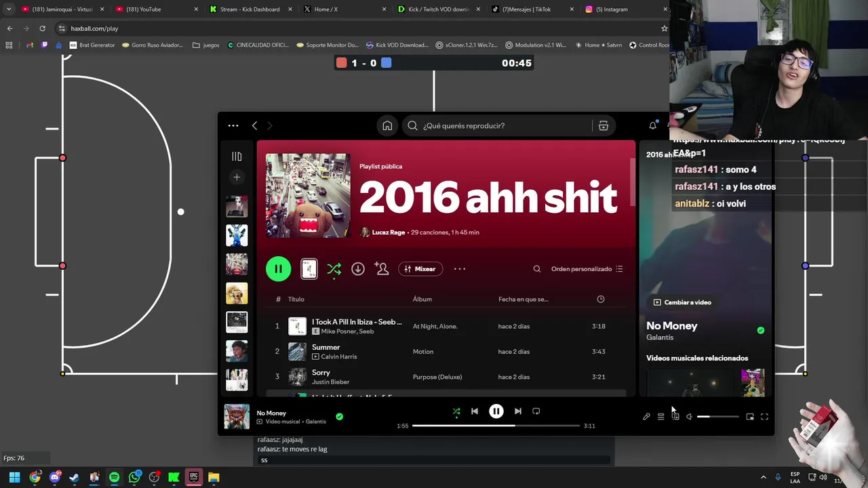Sort by Álbum column header
The height and width of the screenshot is (488, 868).
(422, 299)
